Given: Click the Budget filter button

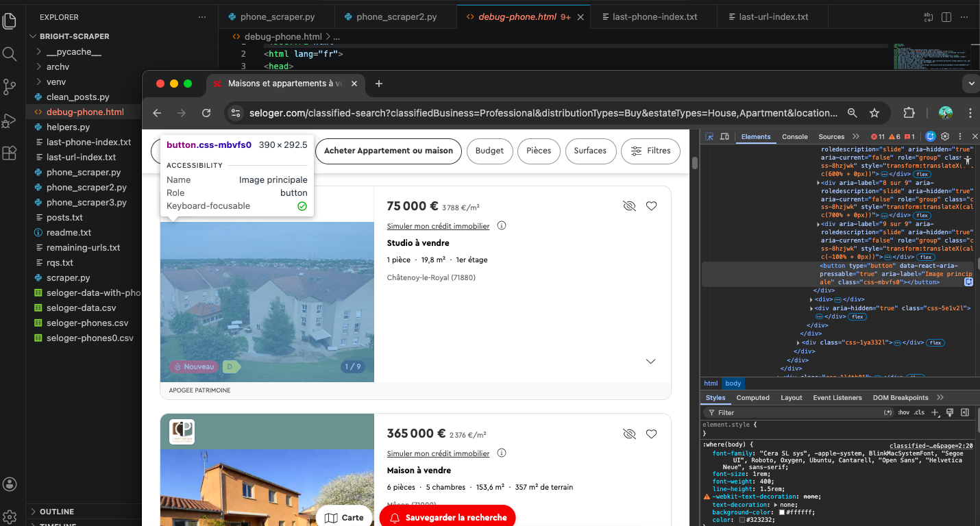Looking at the screenshot, I should [x=489, y=151].
